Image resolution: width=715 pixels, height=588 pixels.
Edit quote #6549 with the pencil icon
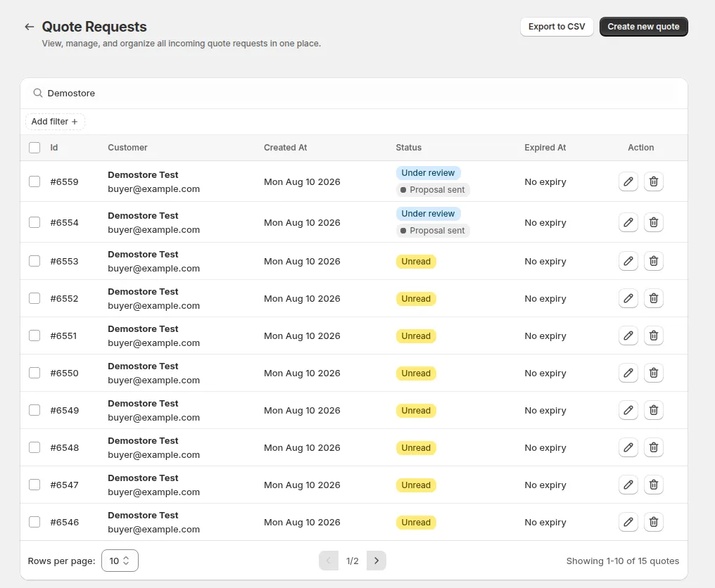point(628,410)
